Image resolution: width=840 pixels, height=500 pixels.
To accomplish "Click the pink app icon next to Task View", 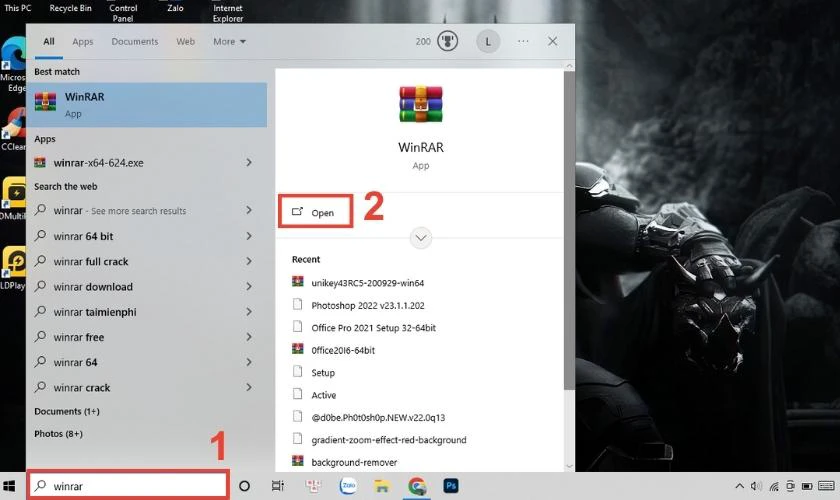I will pos(313,486).
